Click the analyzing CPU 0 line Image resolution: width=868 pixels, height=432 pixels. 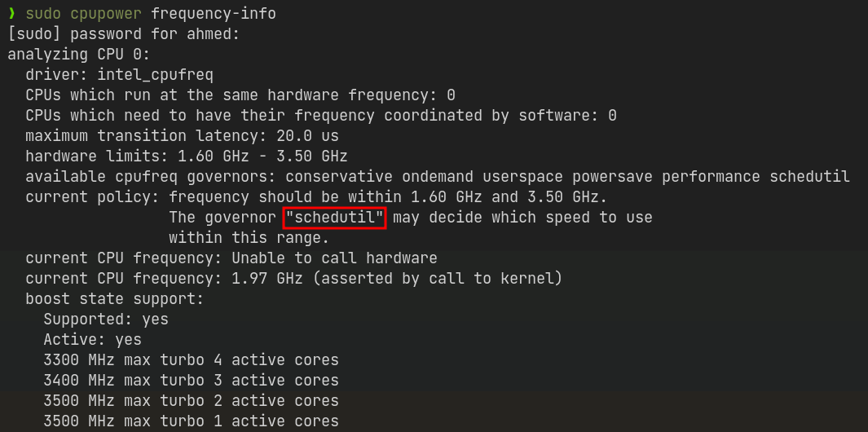[78, 55]
